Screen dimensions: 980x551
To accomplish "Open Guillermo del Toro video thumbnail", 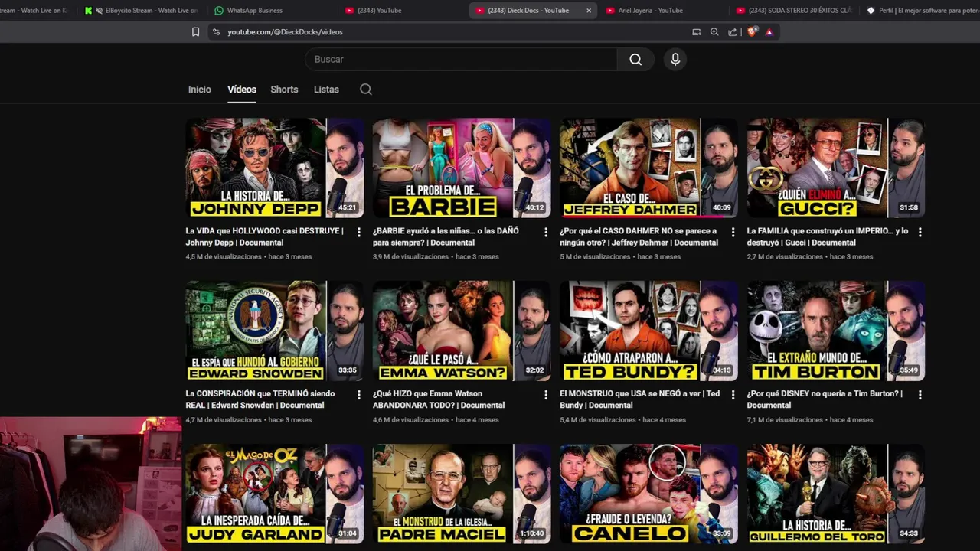I will (x=836, y=494).
